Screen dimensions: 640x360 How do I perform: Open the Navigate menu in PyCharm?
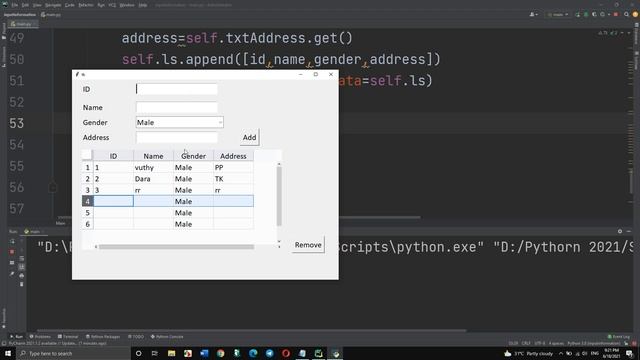tap(53, 5)
